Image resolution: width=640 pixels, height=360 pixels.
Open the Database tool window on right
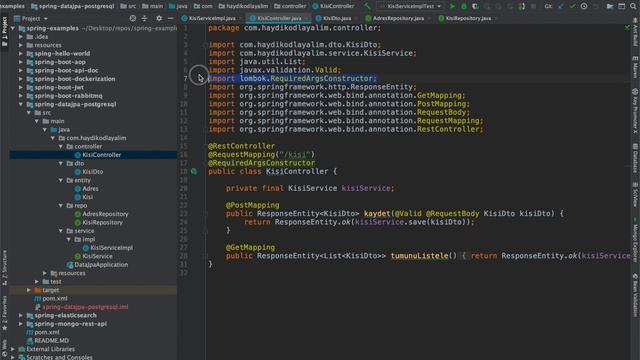pyautogui.click(x=635, y=159)
